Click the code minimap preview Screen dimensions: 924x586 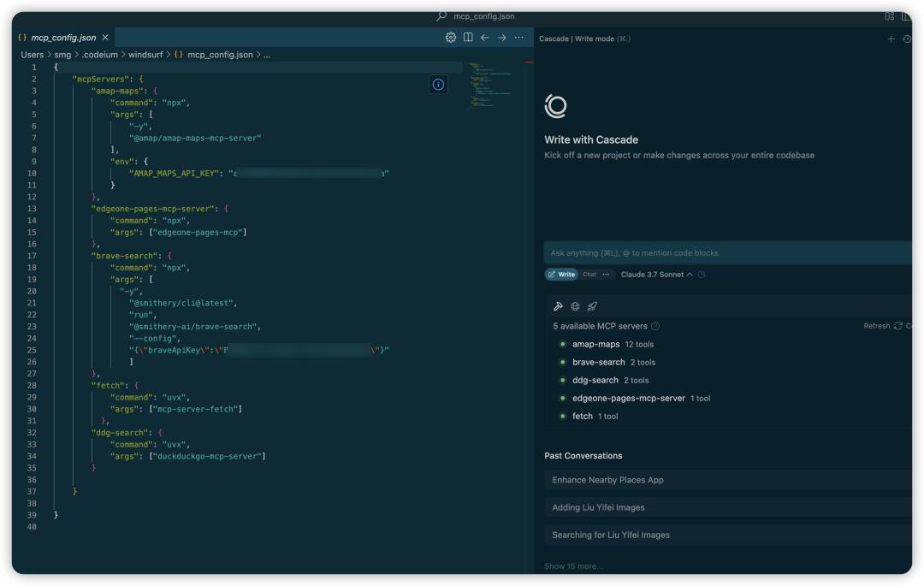[x=489, y=86]
